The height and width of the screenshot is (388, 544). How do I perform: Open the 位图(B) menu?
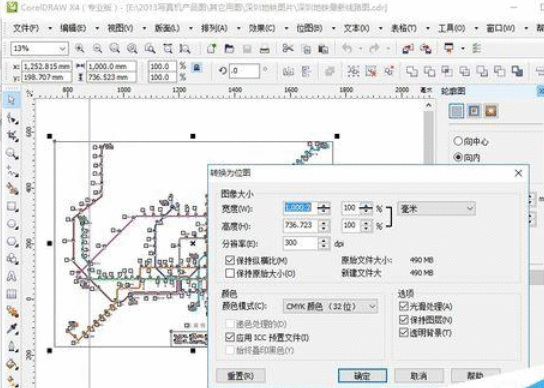point(309,28)
